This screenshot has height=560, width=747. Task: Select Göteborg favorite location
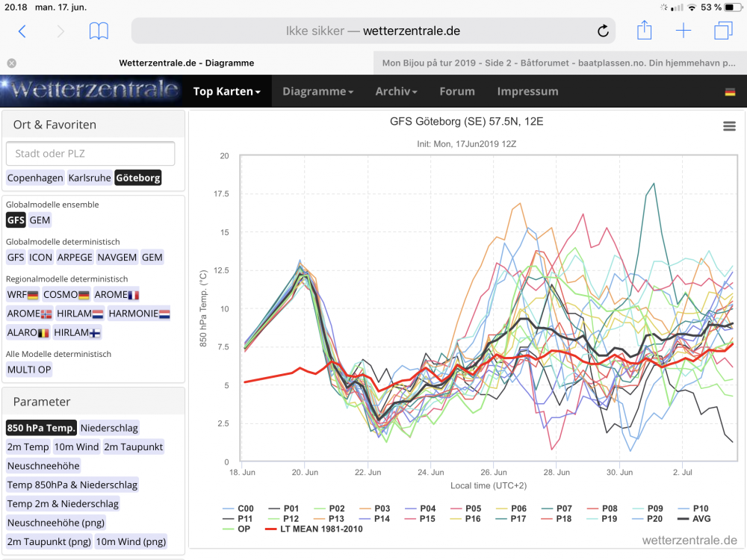(x=138, y=178)
